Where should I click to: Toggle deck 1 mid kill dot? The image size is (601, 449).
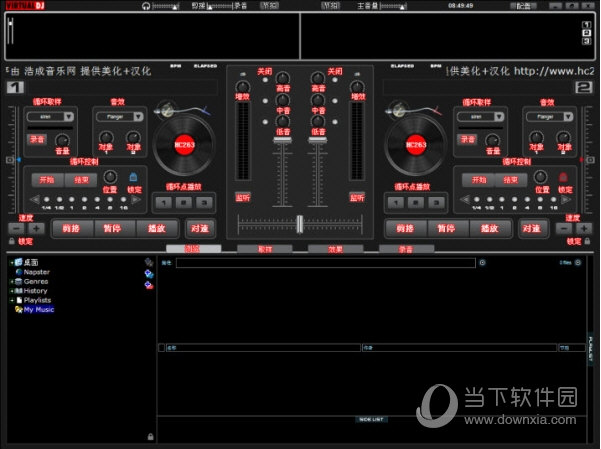[x=265, y=101]
